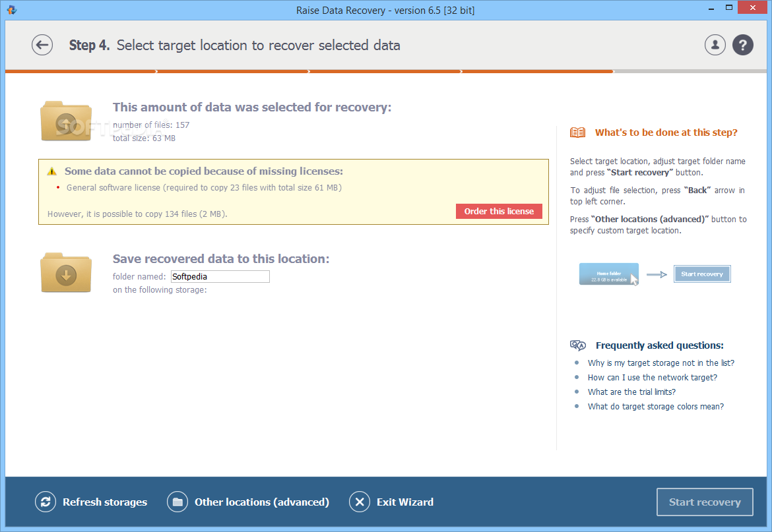Image resolution: width=772 pixels, height=532 pixels.
Task: Click the 'total size: 63 MB' text
Action: point(145,138)
